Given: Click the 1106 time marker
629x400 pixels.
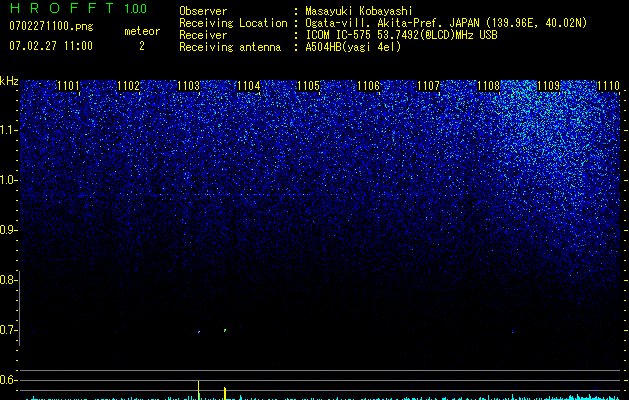Looking at the screenshot, I should [369, 86].
